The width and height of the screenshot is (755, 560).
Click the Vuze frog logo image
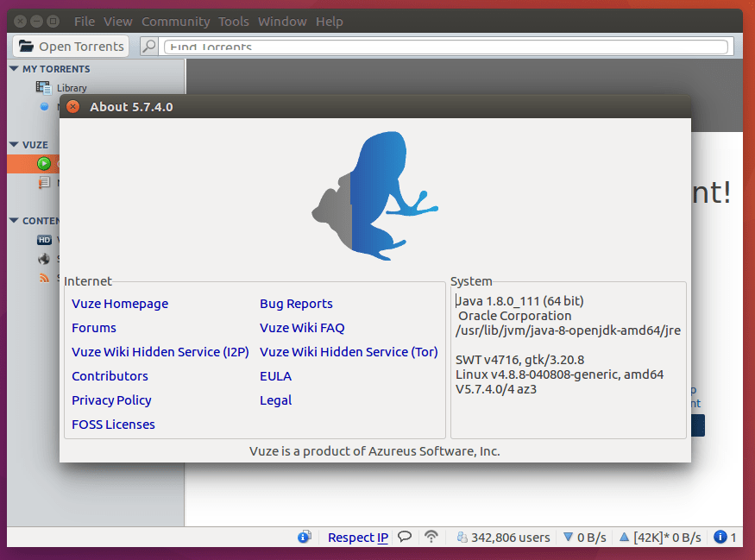[375, 196]
